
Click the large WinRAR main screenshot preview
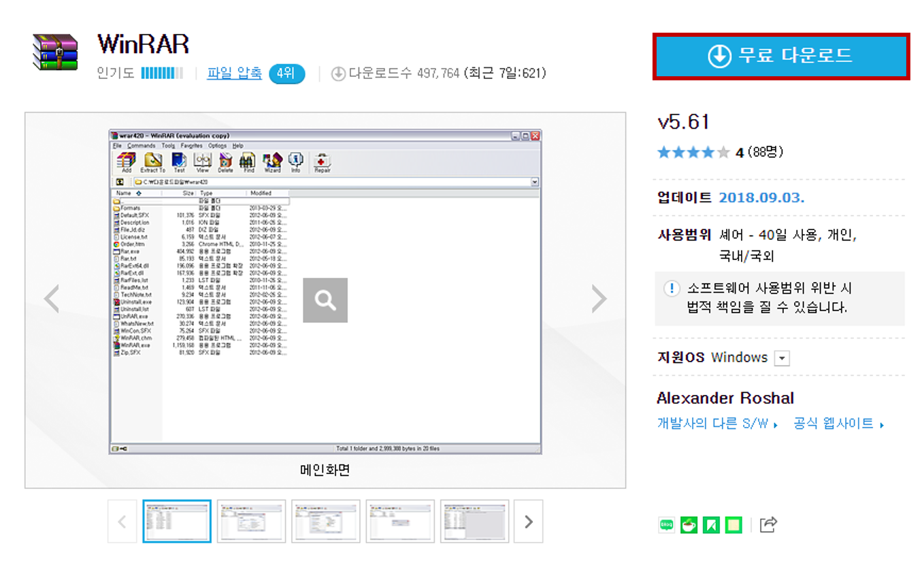325,291
